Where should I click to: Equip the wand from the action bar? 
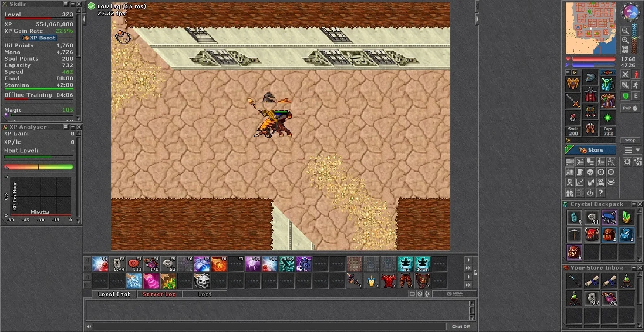355,281
